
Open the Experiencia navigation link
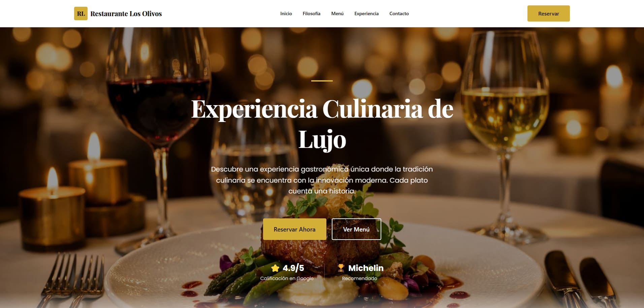(366, 13)
